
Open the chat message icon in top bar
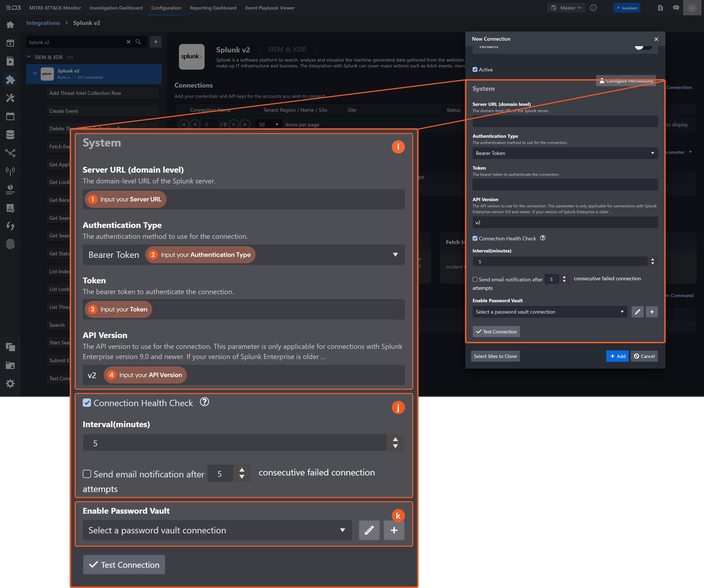[x=676, y=8]
